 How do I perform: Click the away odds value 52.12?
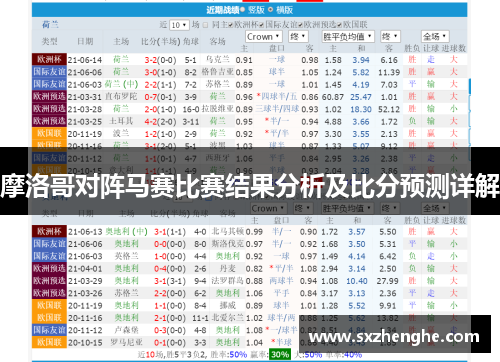389,109
